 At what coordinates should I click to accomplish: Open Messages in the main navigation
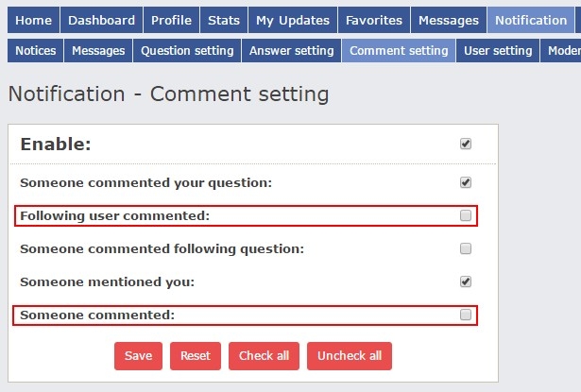point(449,20)
